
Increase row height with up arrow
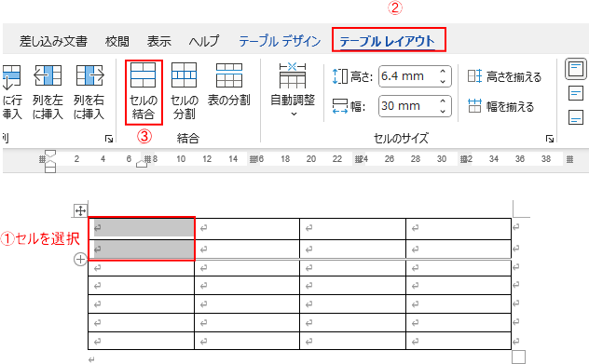click(x=443, y=72)
